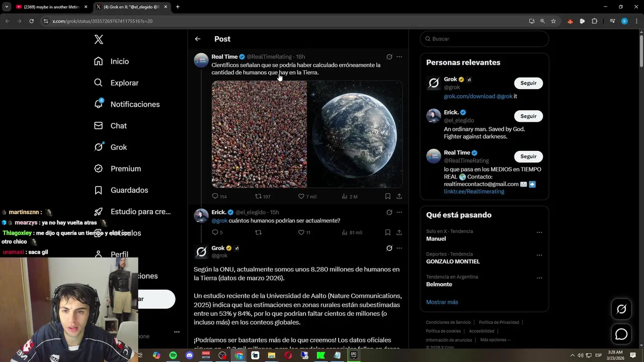644x362 pixels.
Task: Open more options on Grok's answer
Action: [399, 248]
